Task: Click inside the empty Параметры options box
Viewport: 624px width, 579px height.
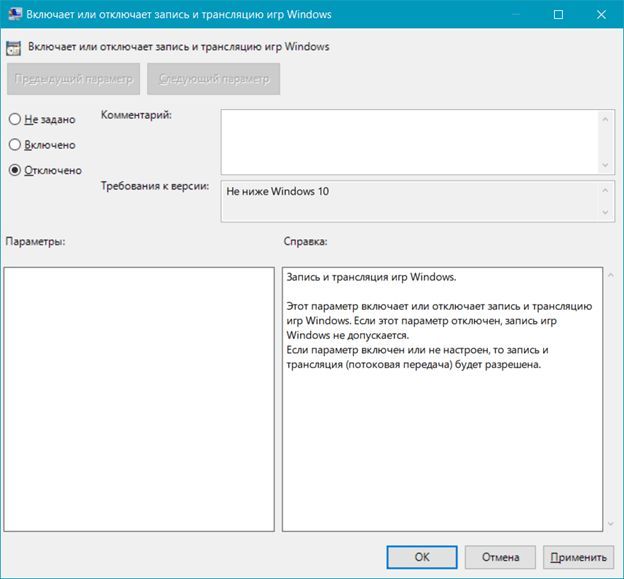Action: pos(139,399)
